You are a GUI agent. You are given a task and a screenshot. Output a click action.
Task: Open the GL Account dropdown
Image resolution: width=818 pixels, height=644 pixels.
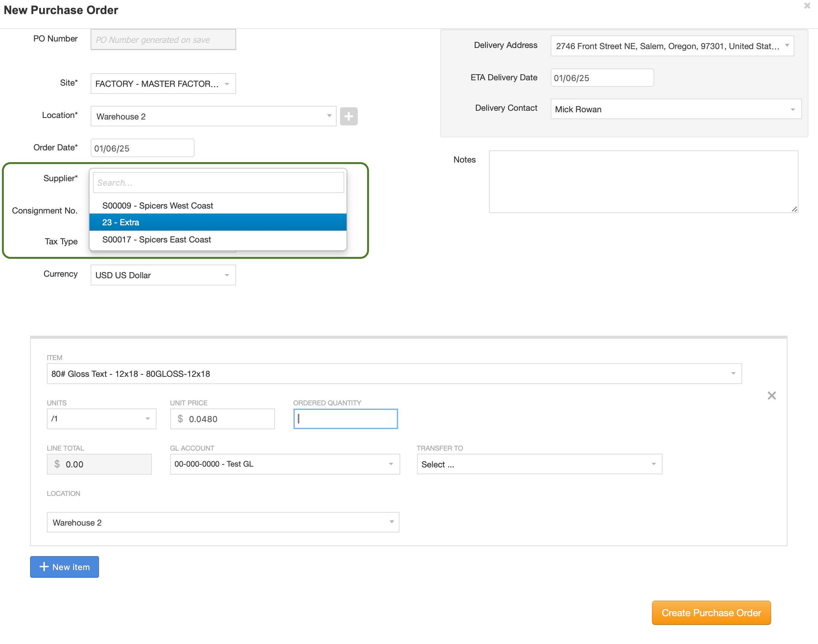(284, 464)
